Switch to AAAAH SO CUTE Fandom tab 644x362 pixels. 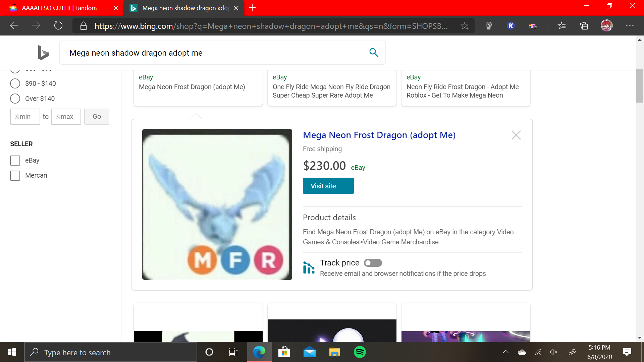point(59,8)
